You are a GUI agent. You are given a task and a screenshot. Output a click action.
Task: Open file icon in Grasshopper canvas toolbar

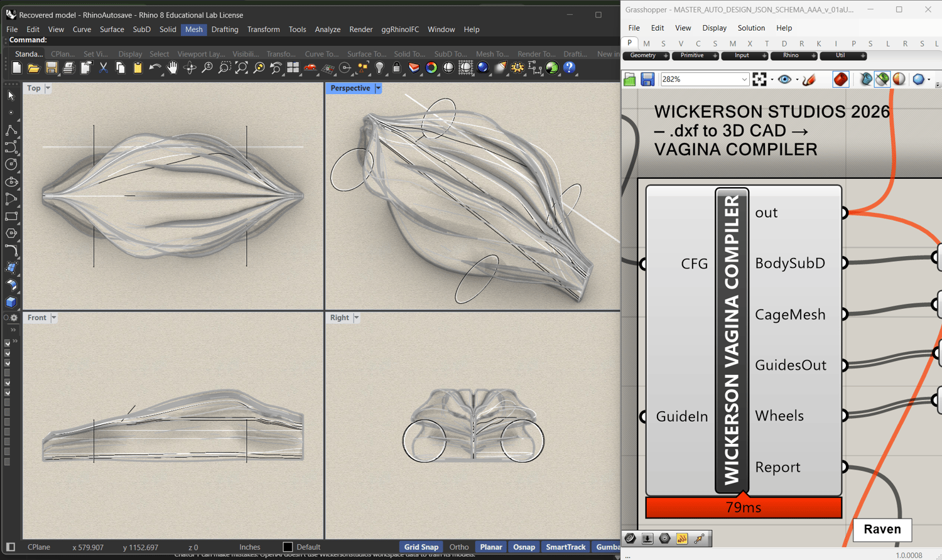pyautogui.click(x=630, y=79)
